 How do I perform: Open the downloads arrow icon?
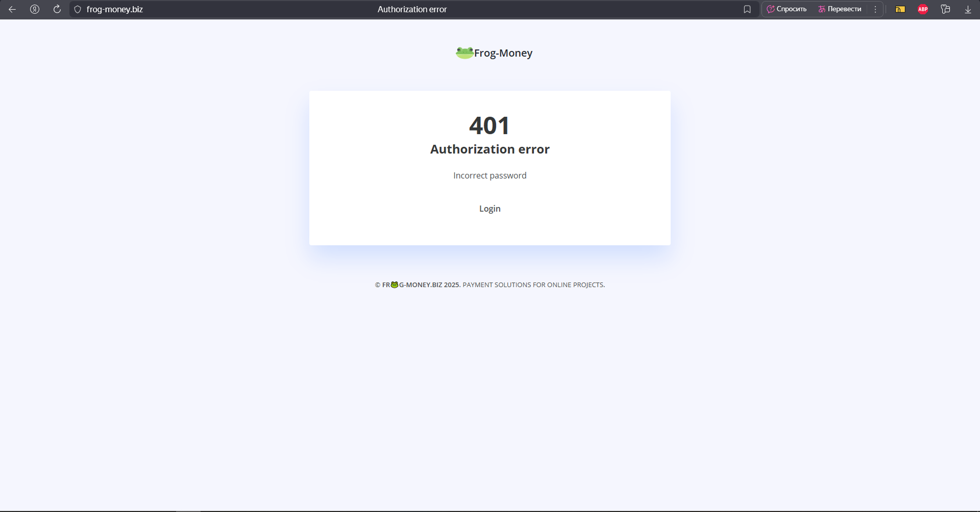968,9
